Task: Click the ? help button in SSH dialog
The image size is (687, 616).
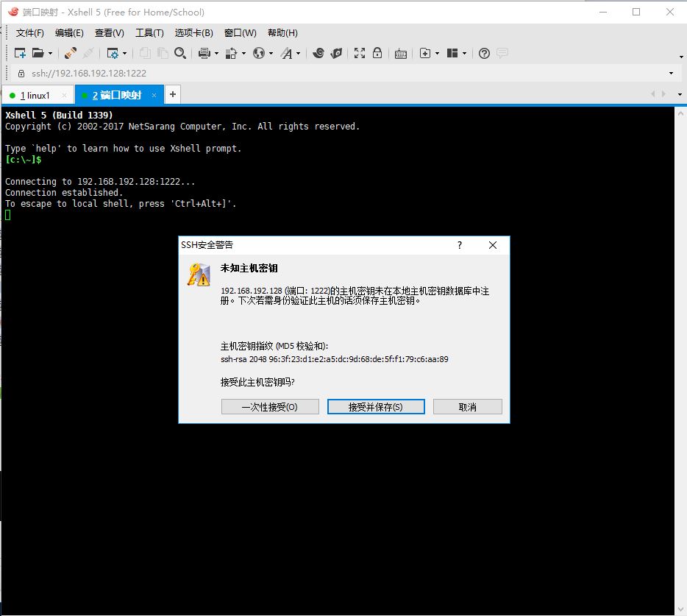Action: 460,245
